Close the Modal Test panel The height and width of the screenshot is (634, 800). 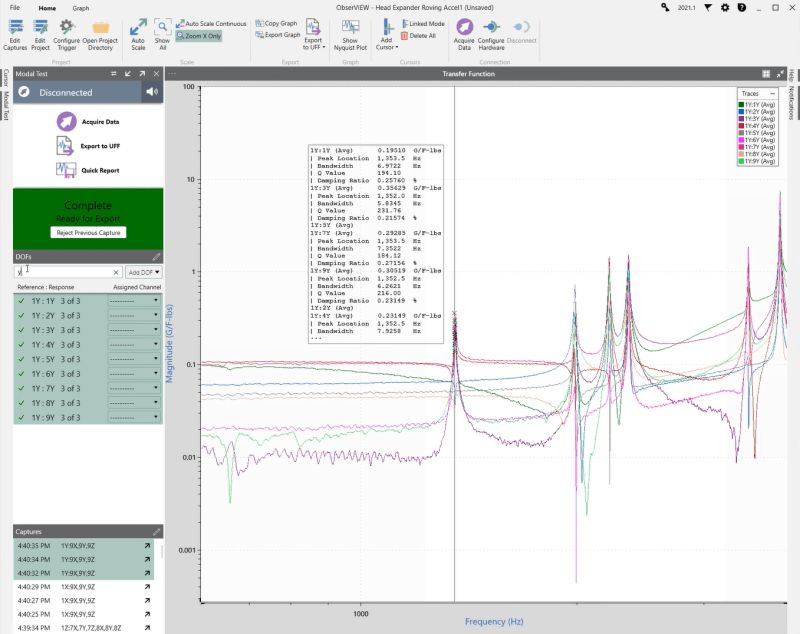pyautogui.click(x=156, y=74)
